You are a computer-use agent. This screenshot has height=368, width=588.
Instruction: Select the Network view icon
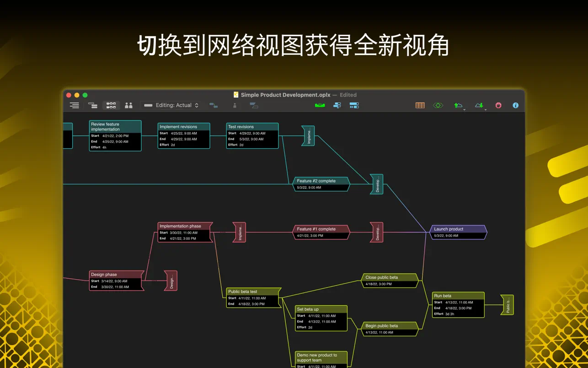(111, 105)
